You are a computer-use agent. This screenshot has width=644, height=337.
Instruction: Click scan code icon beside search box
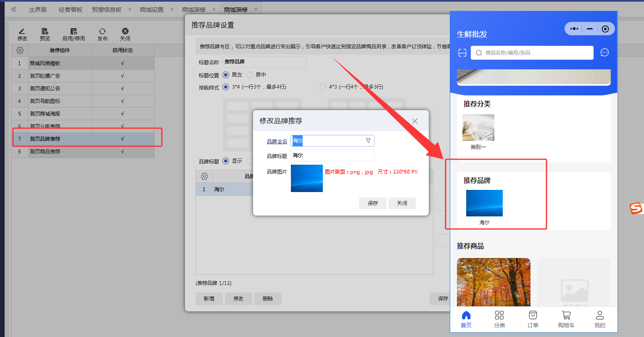462,53
